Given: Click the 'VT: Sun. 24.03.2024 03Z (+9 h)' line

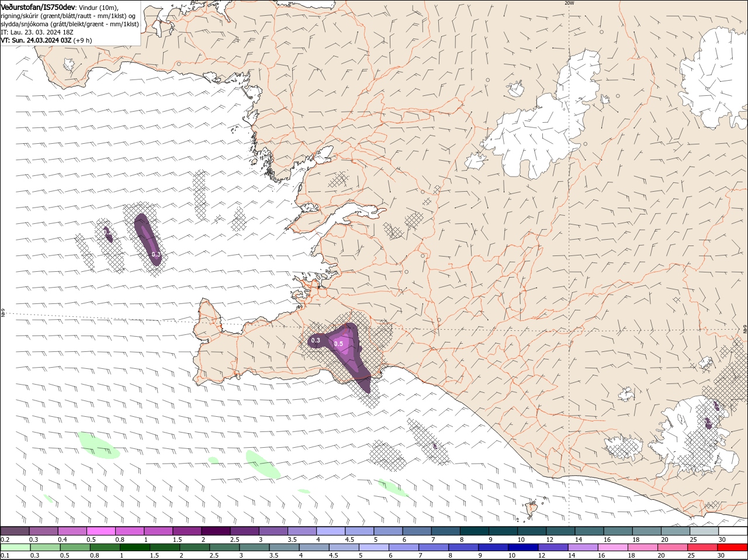Looking at the screenshot, I should pyautogui.click(x=46, y=40).
